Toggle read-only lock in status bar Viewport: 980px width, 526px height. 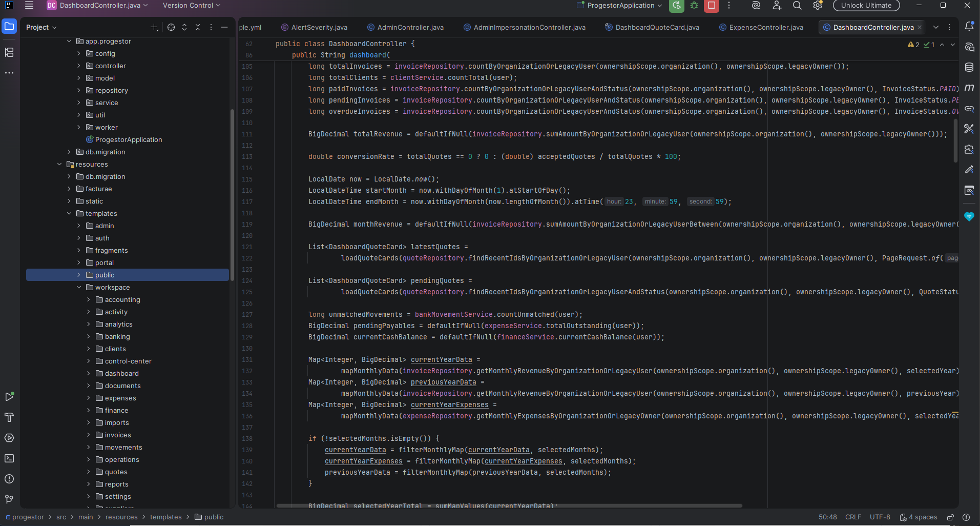[x=950, y=517]
